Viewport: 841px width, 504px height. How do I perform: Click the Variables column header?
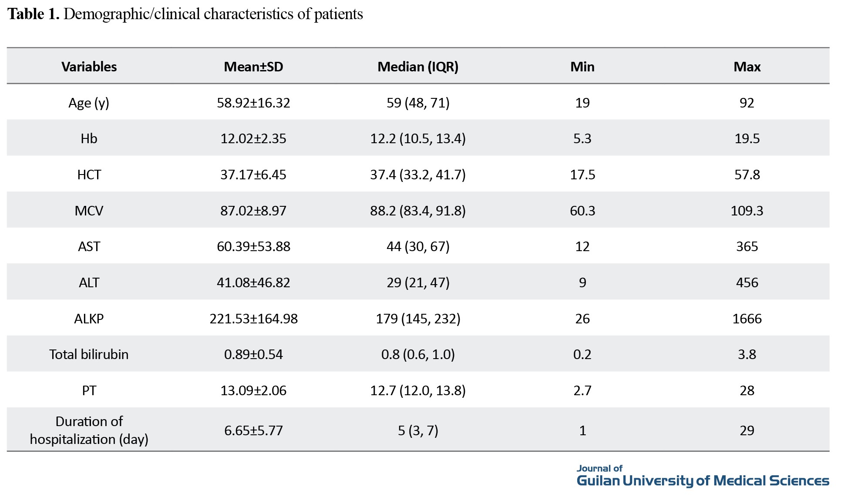89,67
